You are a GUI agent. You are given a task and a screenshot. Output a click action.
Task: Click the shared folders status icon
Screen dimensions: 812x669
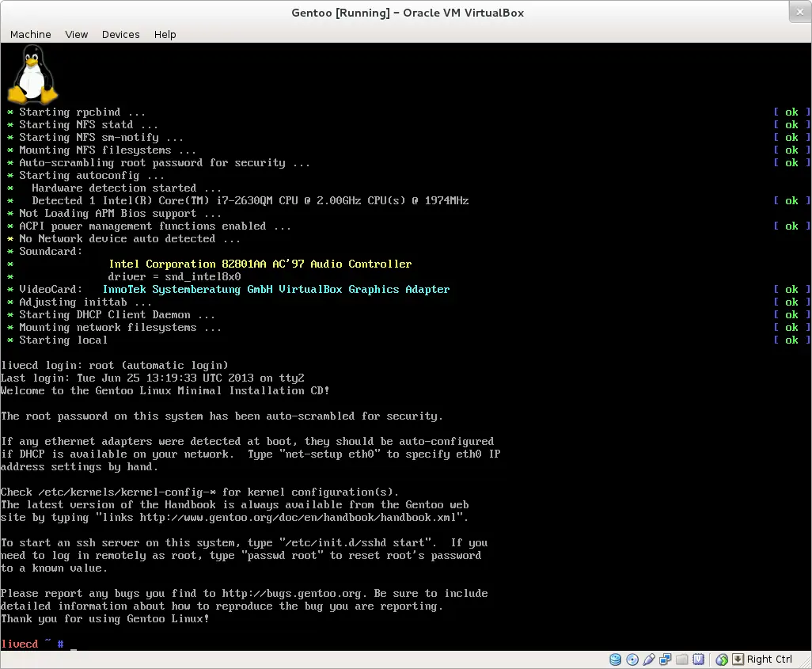pyautogui.click(x=682, y=659)
